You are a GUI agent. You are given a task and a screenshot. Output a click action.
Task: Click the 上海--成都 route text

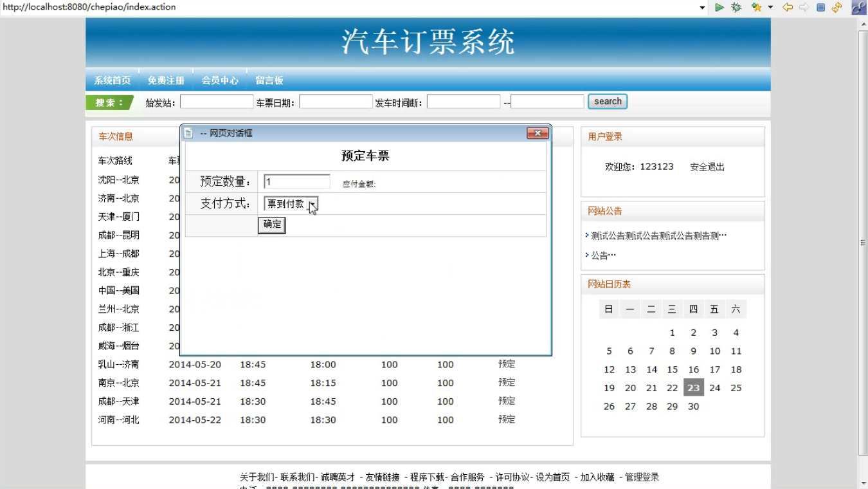tap(119, 254)
